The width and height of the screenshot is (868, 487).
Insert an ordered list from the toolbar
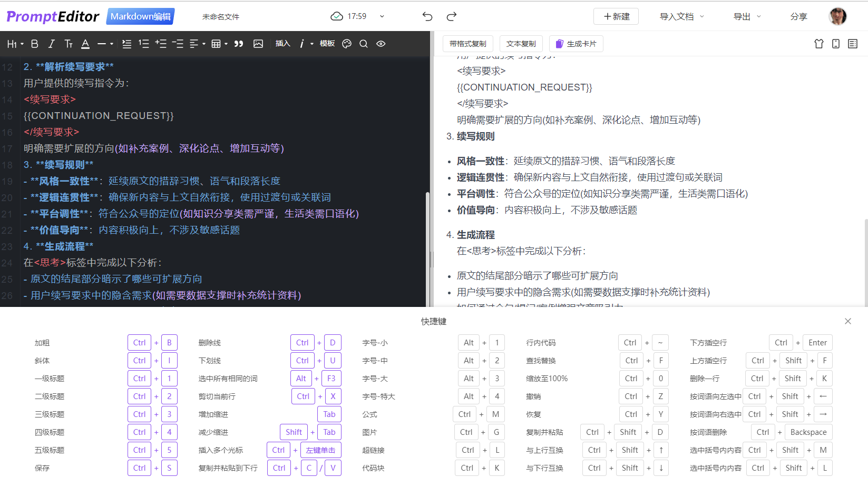[143, 44]
